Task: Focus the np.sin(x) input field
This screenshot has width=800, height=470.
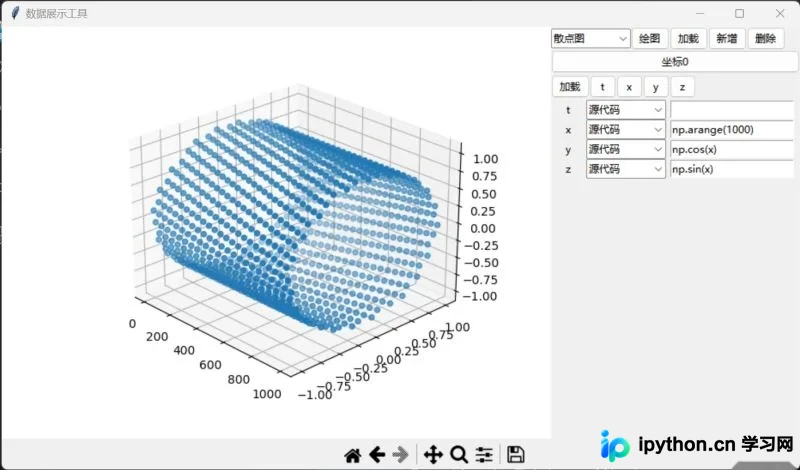Action: point(732,169)
